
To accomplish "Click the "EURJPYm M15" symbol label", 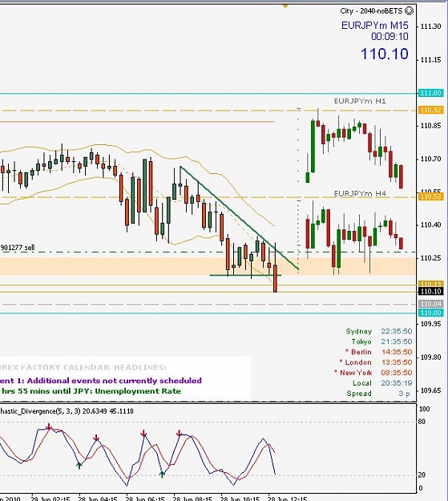I will click(x=375, y=25).
